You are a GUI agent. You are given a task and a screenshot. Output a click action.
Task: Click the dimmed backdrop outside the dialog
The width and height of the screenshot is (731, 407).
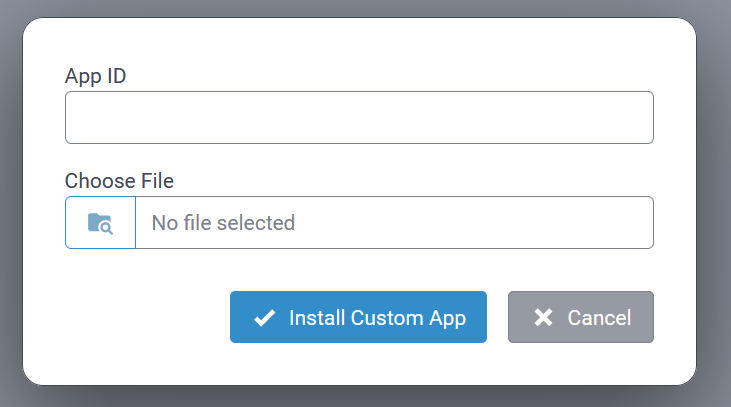713,200
